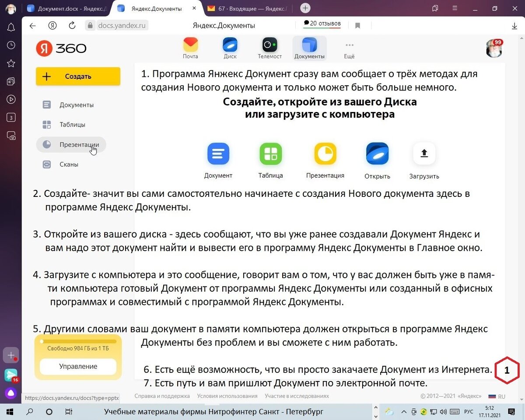Launch Alice assistant purple icon
This screenshot has width=525, height=420.
coord(11,393)
